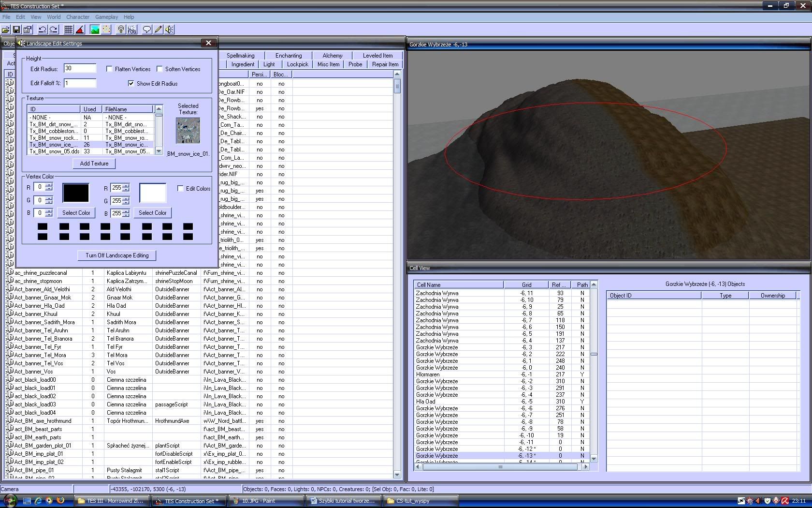This screenshot has height=508, width=812.
Task: Toggle the Snap to Angle icon
Action: click(x=80, y=30)
